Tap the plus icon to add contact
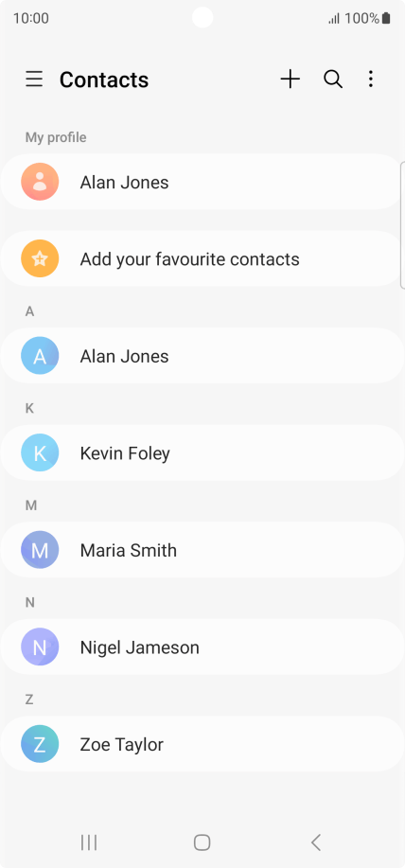The image size is (405, 868). pyautogui.click(x=290, y=80)
